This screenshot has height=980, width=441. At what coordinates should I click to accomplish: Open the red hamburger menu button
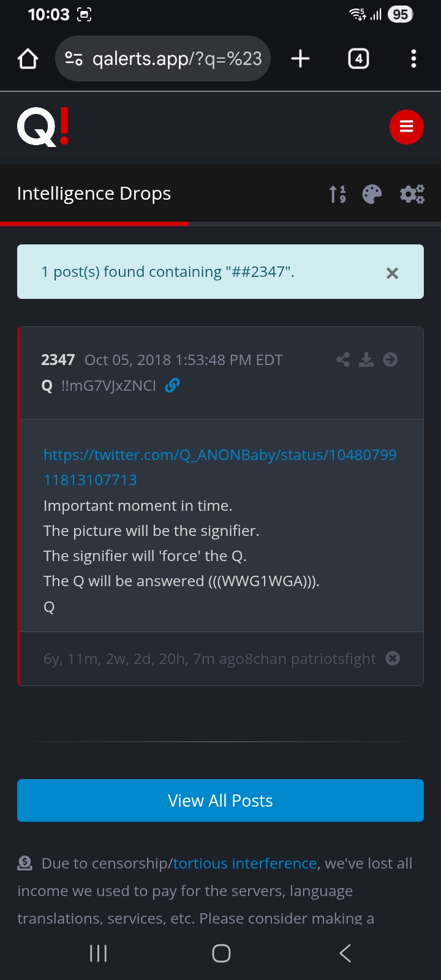(x=407, y=127)
